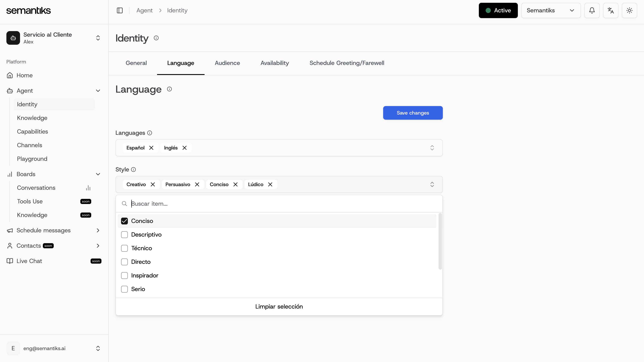The image size is (644, 362).
Task: Click the language translate icon
Action: (611, 10)
